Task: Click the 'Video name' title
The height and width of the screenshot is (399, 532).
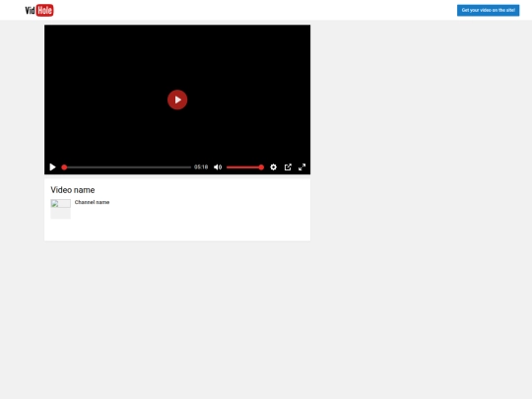Action: 73,190
